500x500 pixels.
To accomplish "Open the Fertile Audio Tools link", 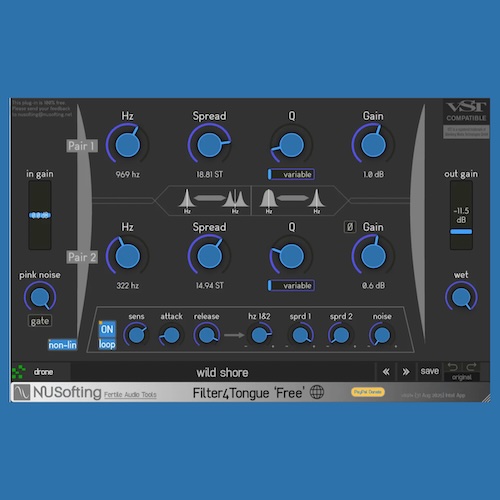I will pyautogui.click(x=130, y=395).
